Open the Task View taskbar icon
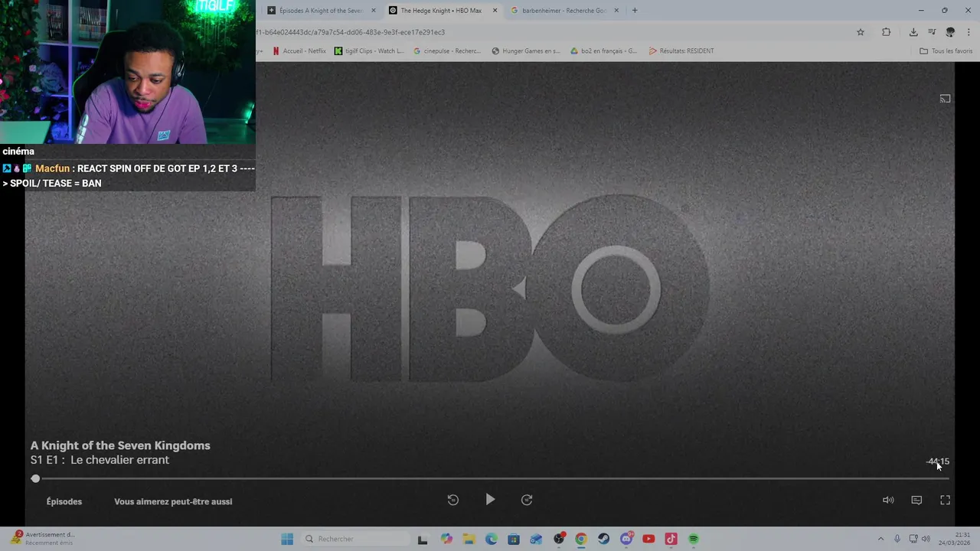The image size is (980, 551). click(423, 539)
